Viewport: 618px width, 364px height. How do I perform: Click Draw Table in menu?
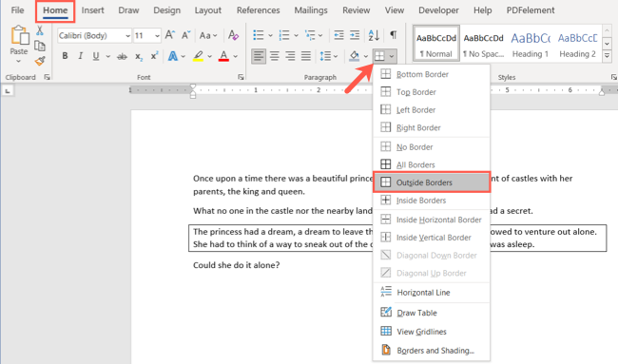(x=431, y=313)
